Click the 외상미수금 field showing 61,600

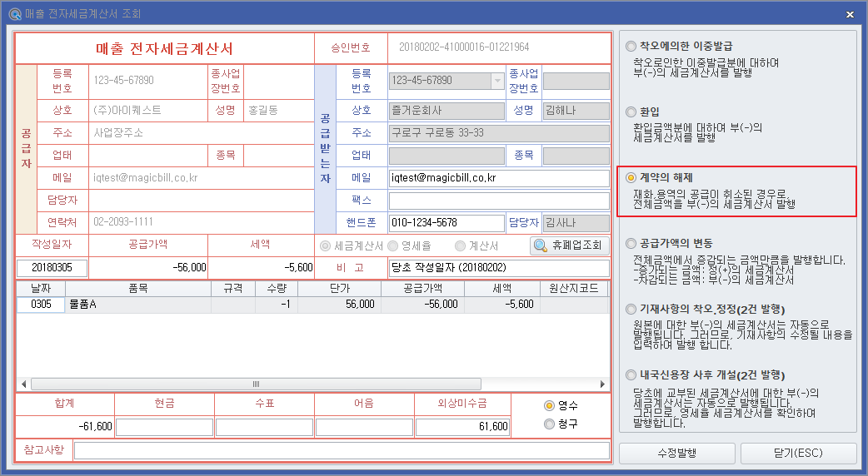462,427
